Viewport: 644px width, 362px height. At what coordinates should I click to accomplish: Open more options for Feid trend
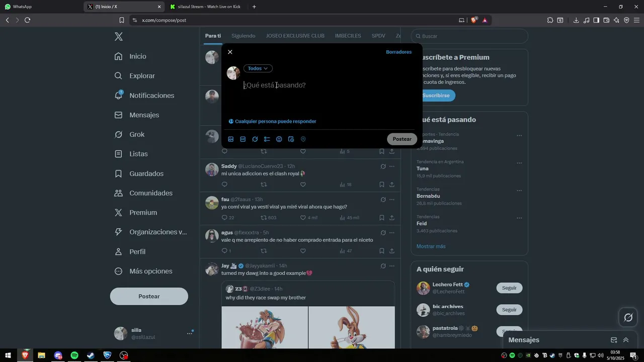coord(519,218)
